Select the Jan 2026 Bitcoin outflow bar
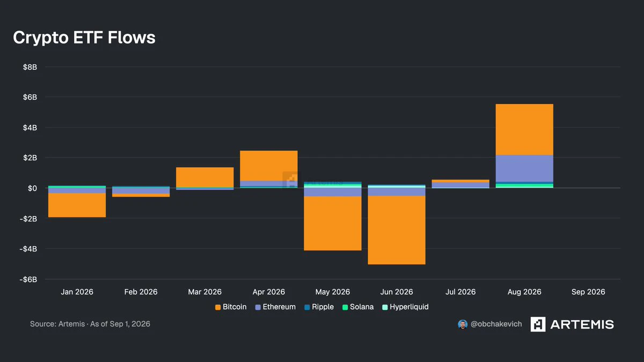 [x=77, y=205]
